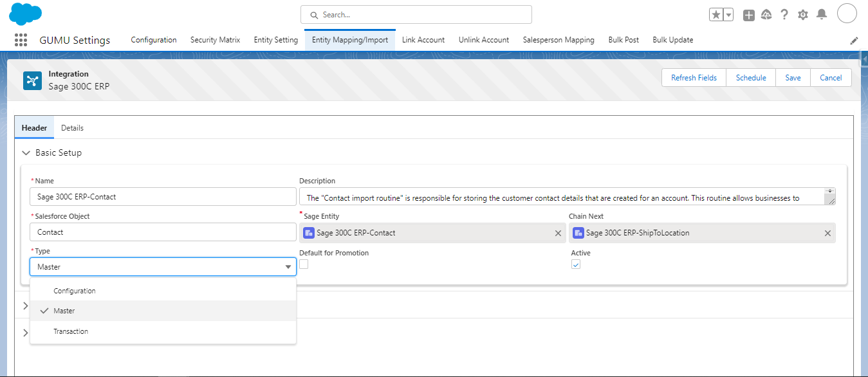Open the Global Actions plus icon
The image size is (868, 377).
click(x=748, y=15)
